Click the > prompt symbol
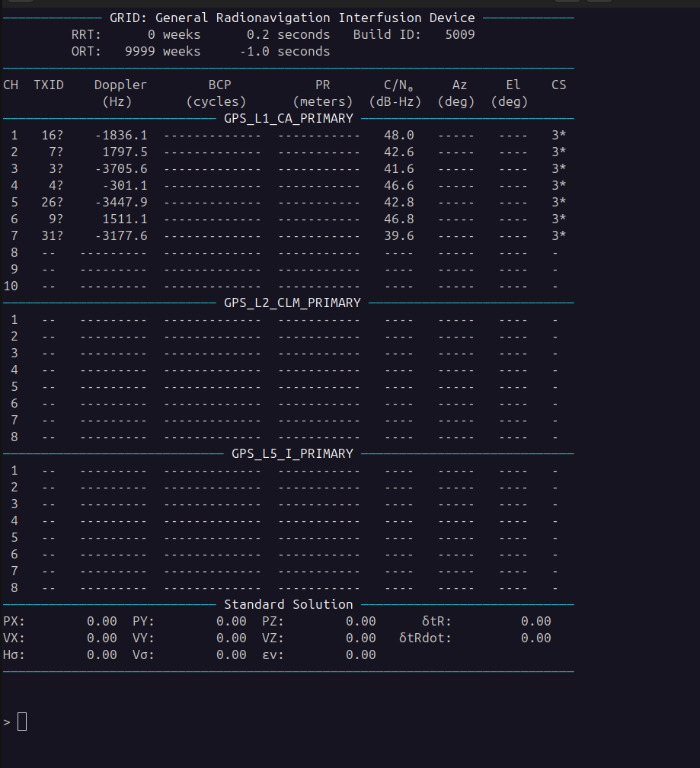700x768 pixels. 7,722
